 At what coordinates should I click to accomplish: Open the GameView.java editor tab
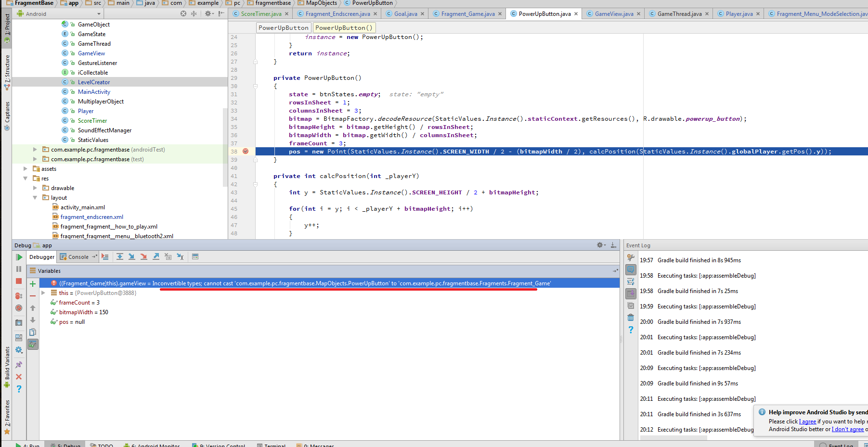(613, 14)
